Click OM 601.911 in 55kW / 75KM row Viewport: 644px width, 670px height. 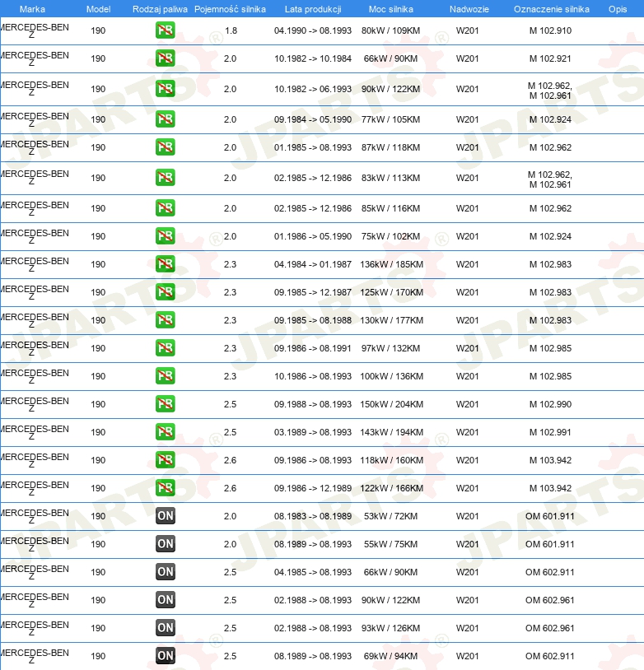[x=550, y=544]
